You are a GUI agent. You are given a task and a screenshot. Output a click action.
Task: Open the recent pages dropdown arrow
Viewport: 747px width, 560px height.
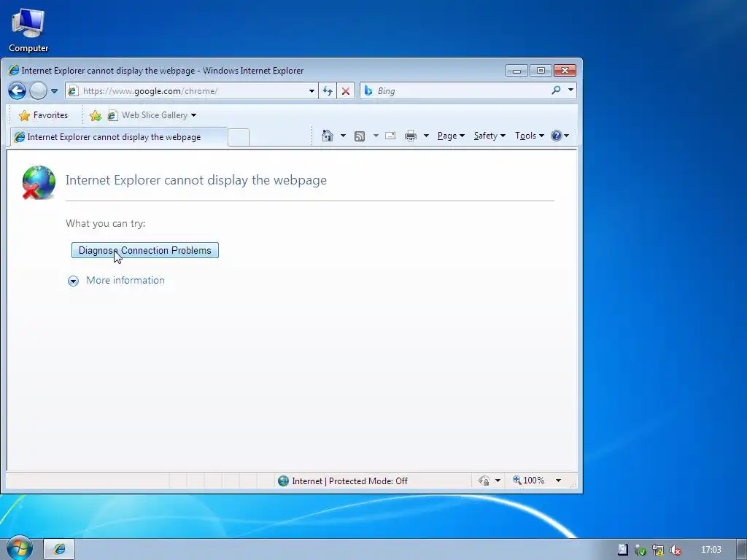(x=54, y=91)
